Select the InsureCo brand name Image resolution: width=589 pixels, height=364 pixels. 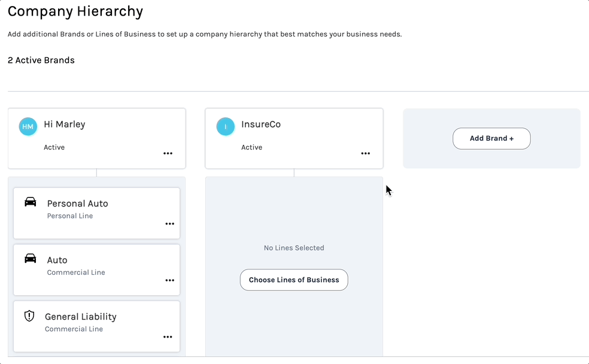tap(261, 125)
